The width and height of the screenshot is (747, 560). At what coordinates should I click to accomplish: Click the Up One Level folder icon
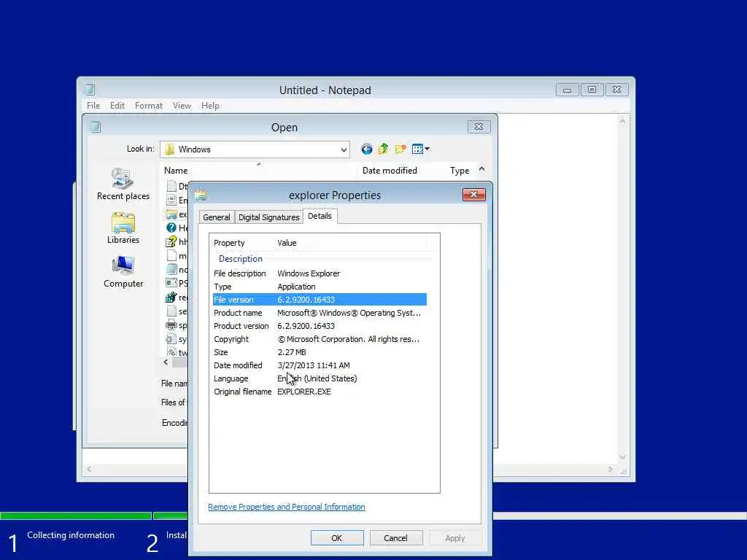click(383, 149)
